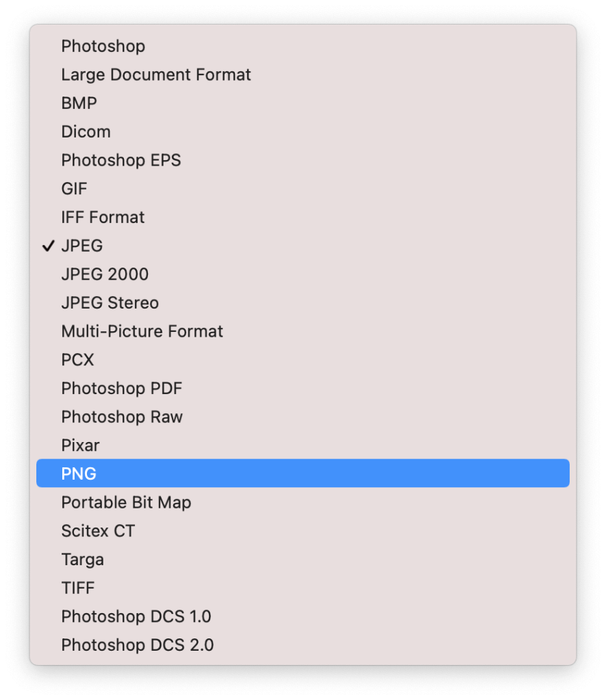Select Photoshop format option

(303, 46)
